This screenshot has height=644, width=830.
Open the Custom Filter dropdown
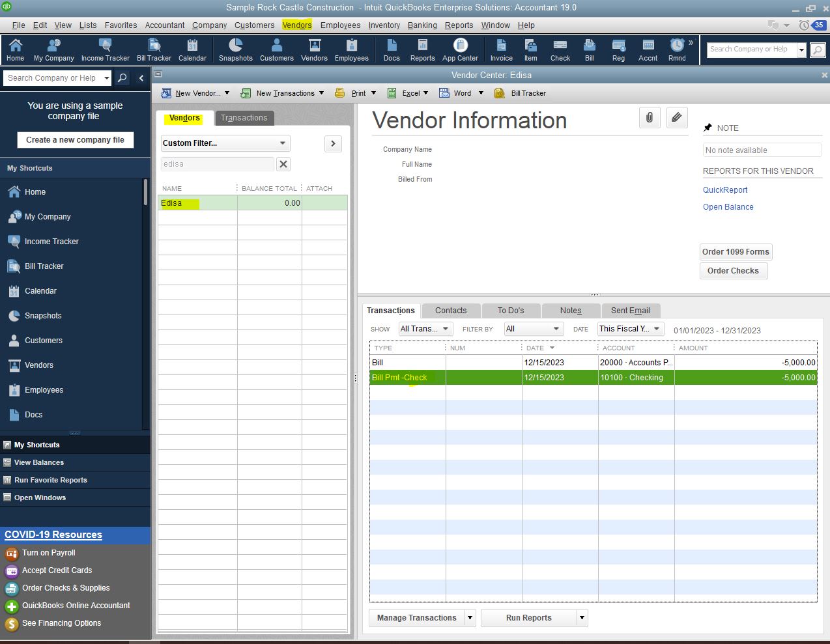[x=225, y=143]
